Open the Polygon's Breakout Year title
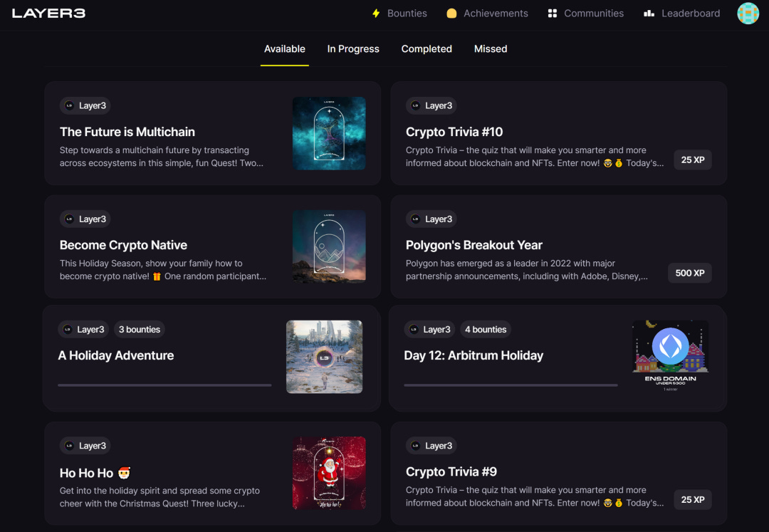This screenshot has width=769, height=532. (474, 245)
